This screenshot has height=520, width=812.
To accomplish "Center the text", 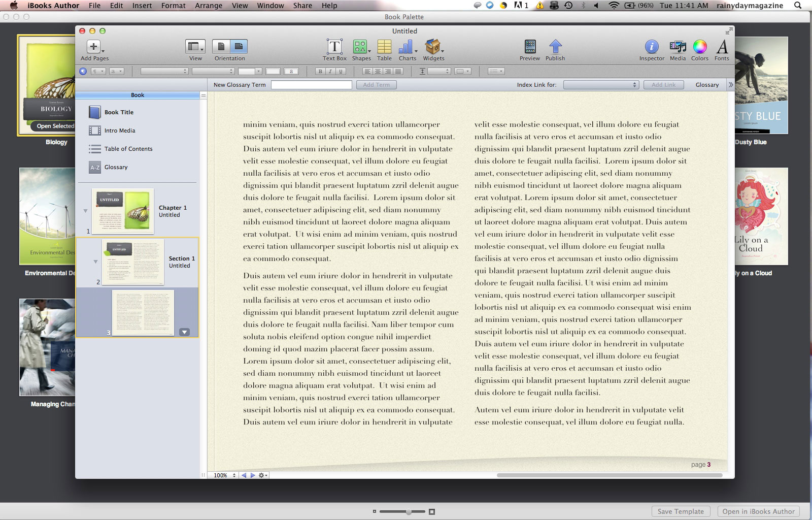I will point(378,71).
